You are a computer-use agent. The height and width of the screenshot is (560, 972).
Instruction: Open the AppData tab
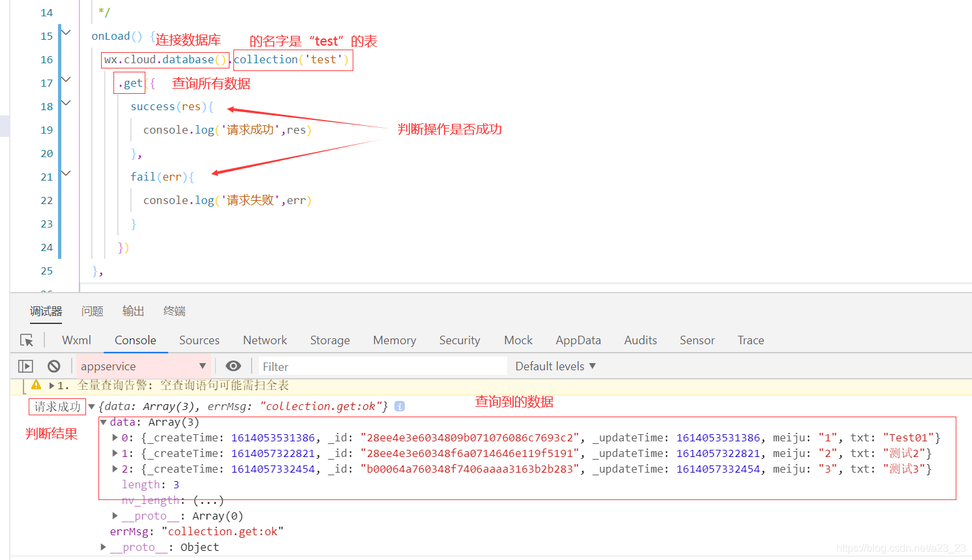578,340
